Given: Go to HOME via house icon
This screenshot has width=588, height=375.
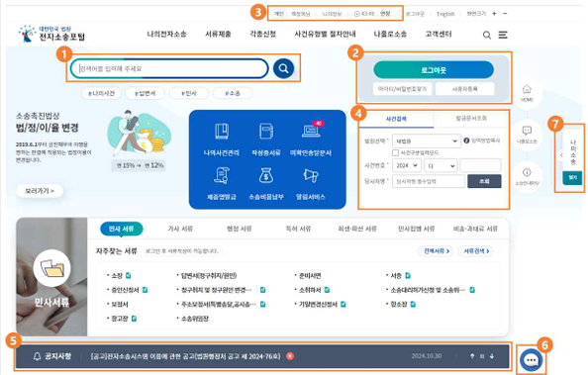Looking at the screenshot, I should (x=527, y=89).
